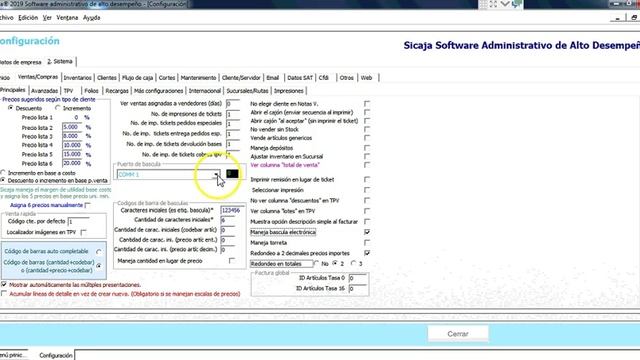Select Redondeo en totales option 3

(353, 264)
